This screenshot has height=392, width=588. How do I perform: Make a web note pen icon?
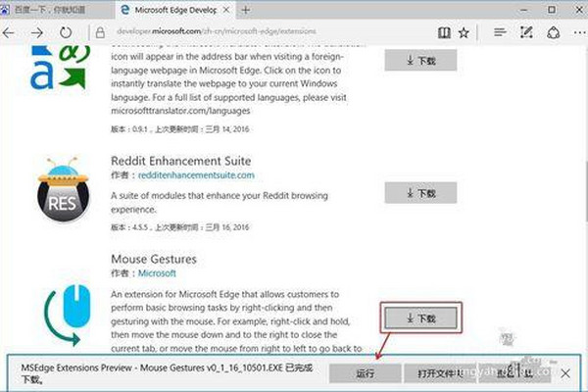click(526, 32)
